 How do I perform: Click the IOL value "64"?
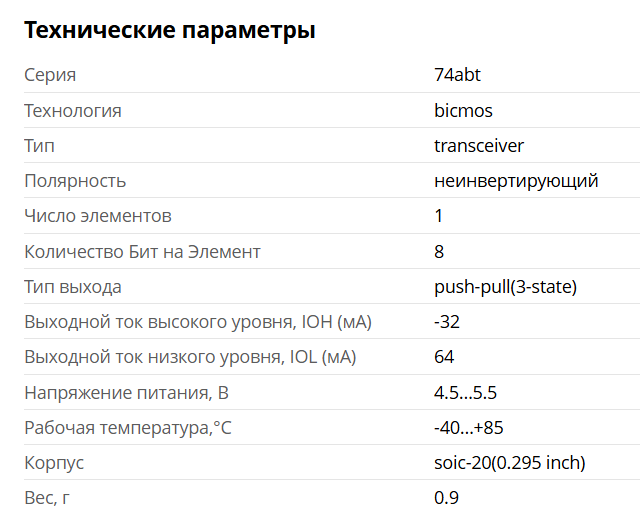[x=444, y=357]
